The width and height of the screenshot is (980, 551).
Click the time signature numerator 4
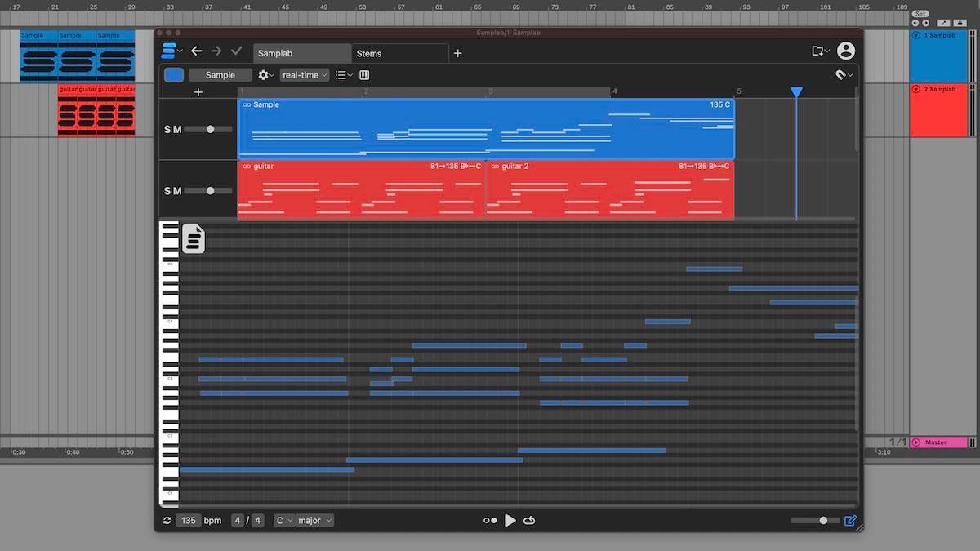click(237, 520)
